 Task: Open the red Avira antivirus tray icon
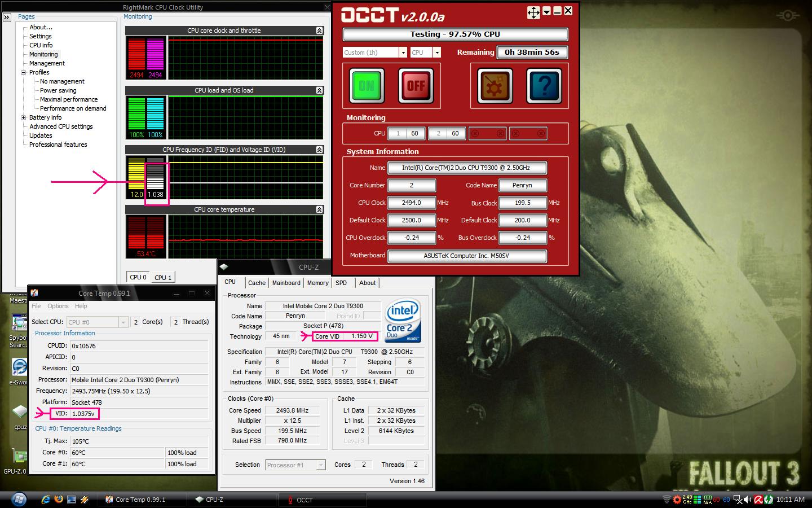pos(758,500)
